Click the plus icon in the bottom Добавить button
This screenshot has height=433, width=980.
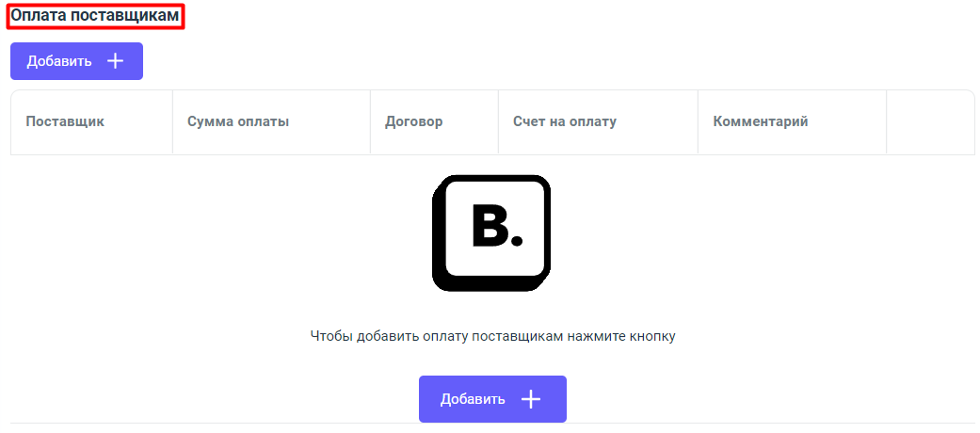[531, 399]
